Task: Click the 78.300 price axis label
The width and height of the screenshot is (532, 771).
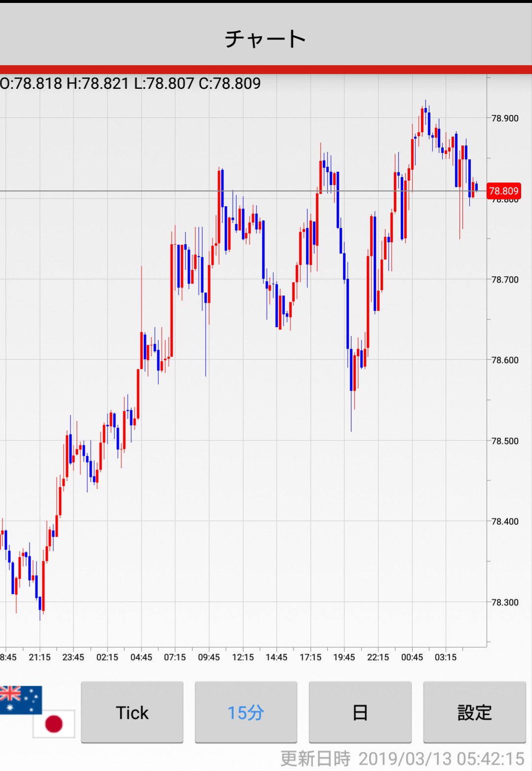Action: pos(505,602)
